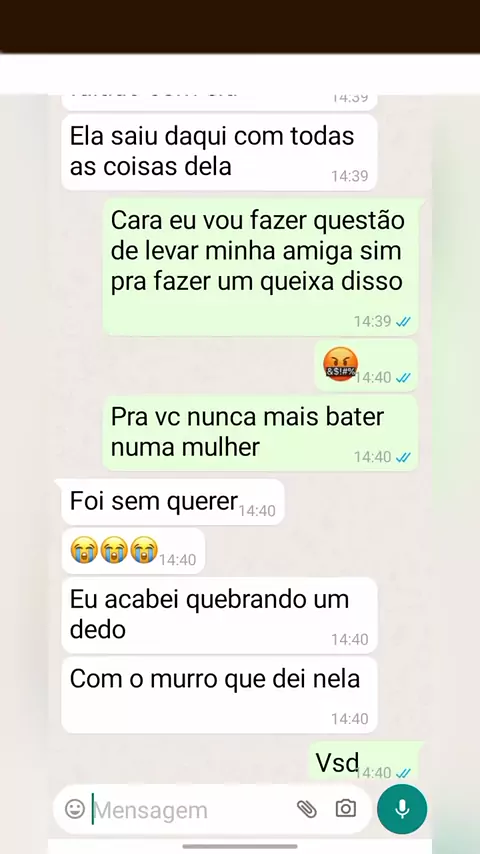Viewport: 480px width, 854px height.
Task: Select the 'Ela saiu daqui' message bubble
Action: [x=219, y=152]
